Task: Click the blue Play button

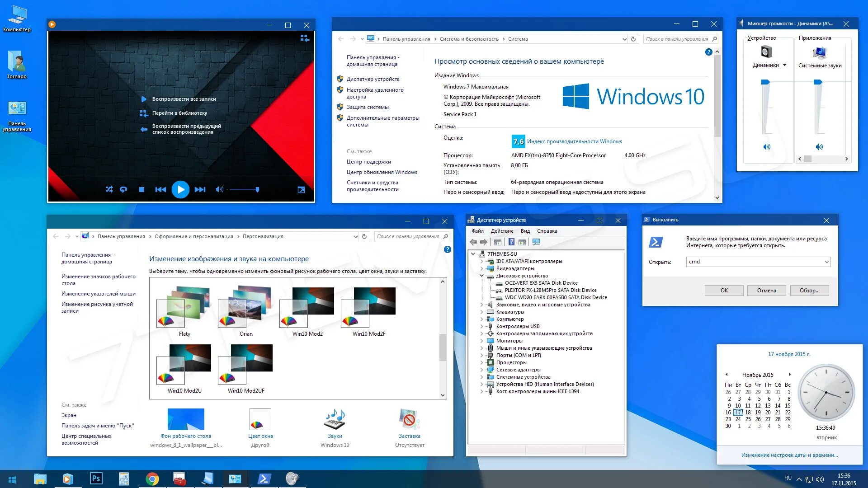Action: click(180, 190)
